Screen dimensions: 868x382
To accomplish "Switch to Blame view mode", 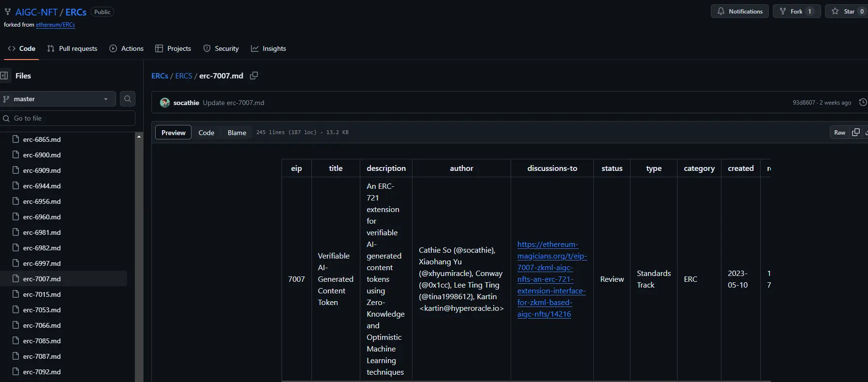I will 237,133.
